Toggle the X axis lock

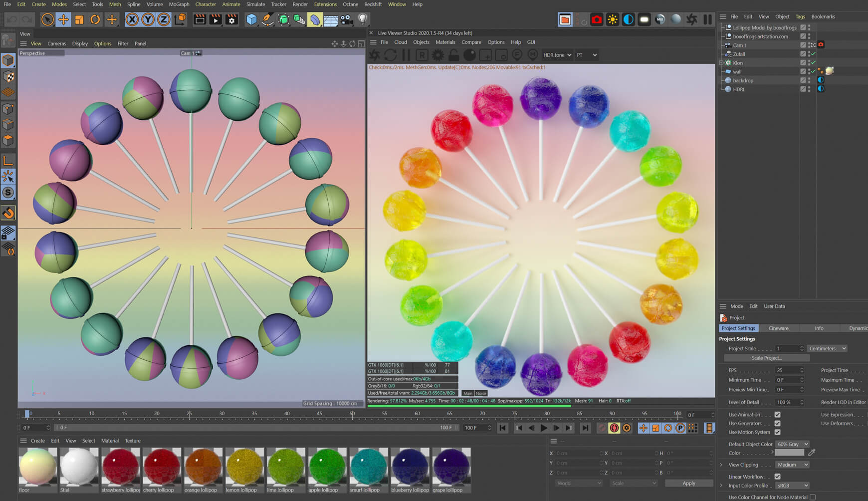(x=132, y=19)
